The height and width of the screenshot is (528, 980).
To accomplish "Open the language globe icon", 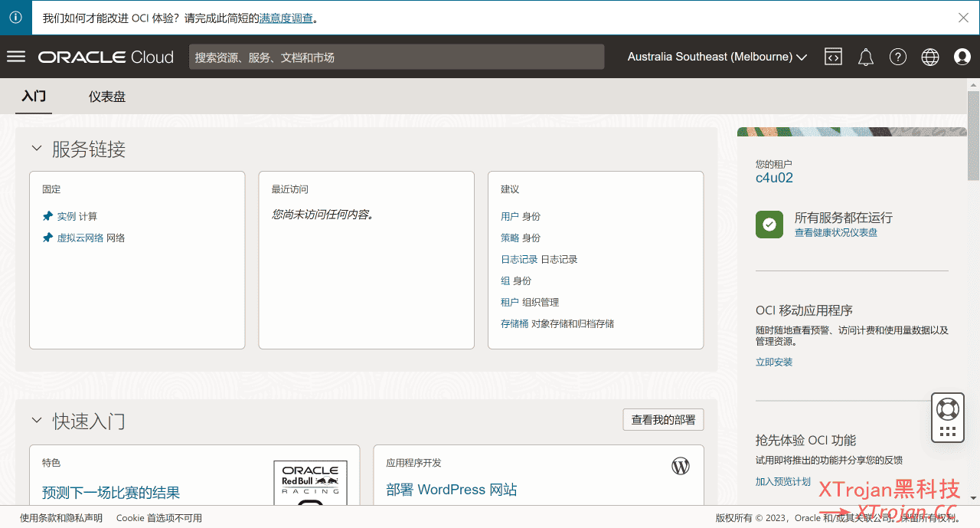I will pos(930,57).
